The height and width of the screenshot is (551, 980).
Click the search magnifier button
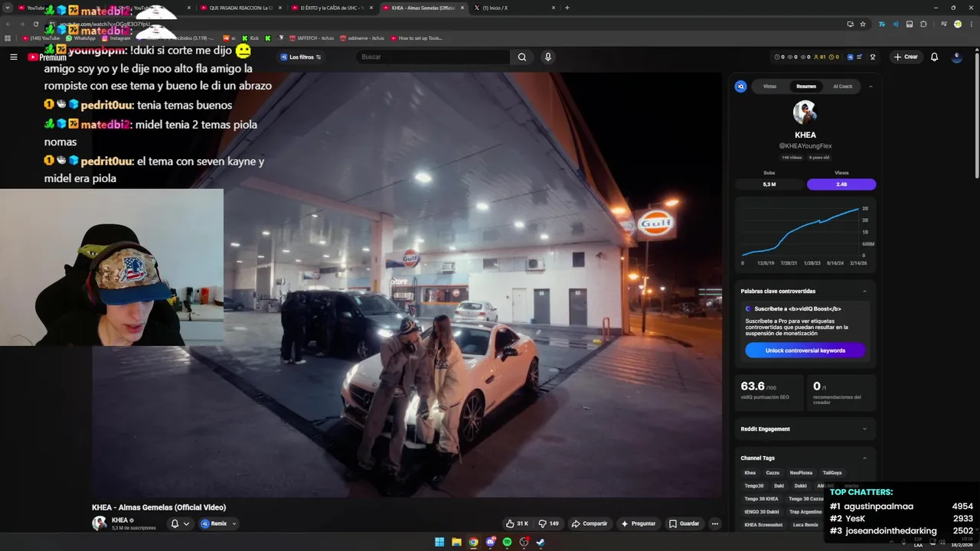coord(521,57)
